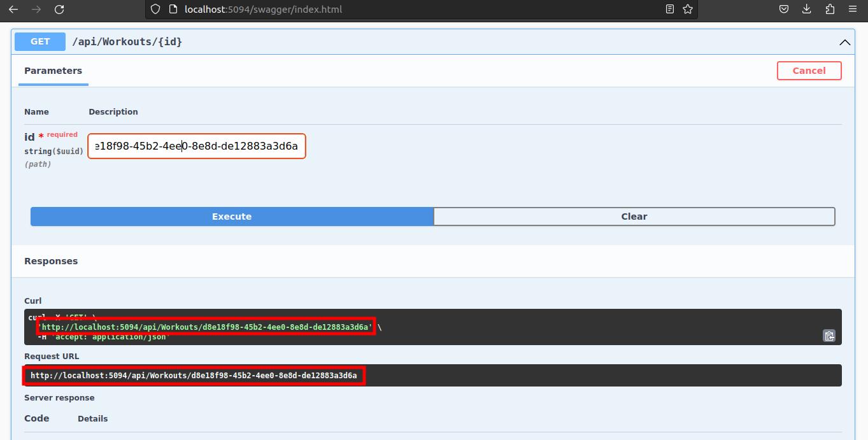The width and height of the screenshot is (868, 440).
Task: Click the browser back arrow
Action: click(x=13, y=10)
